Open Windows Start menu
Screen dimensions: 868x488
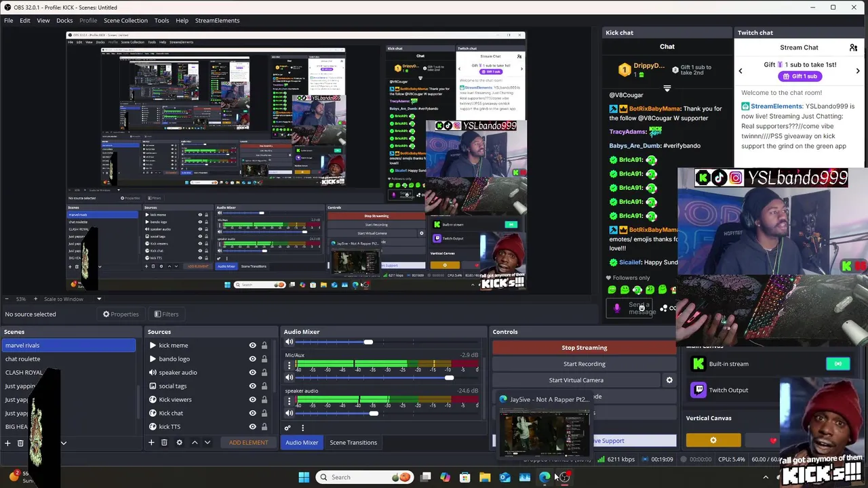[x=304, y=477]
